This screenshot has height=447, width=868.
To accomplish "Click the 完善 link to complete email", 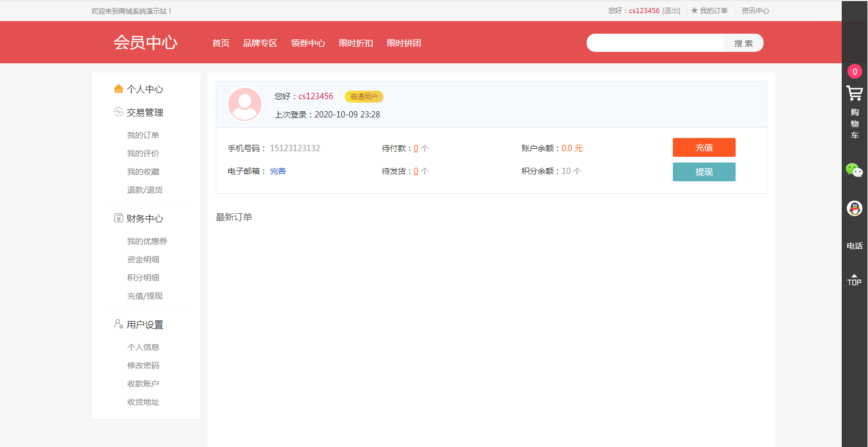I will pyautogui.click(x=277, y=170).
